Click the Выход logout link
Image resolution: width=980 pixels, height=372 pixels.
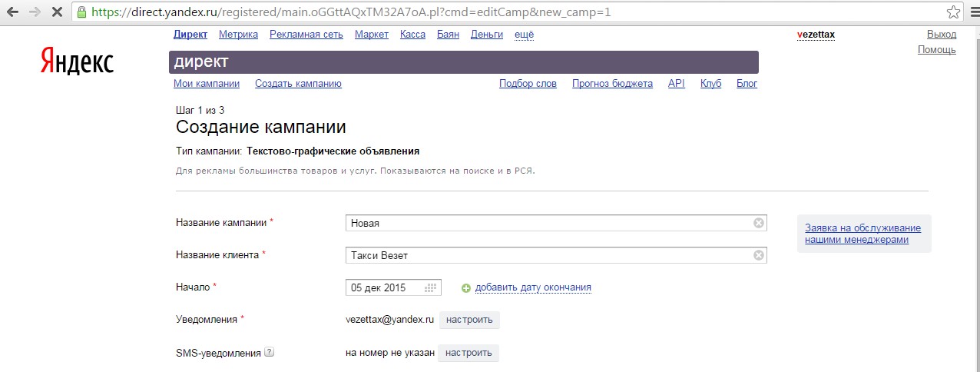point(942,35)
